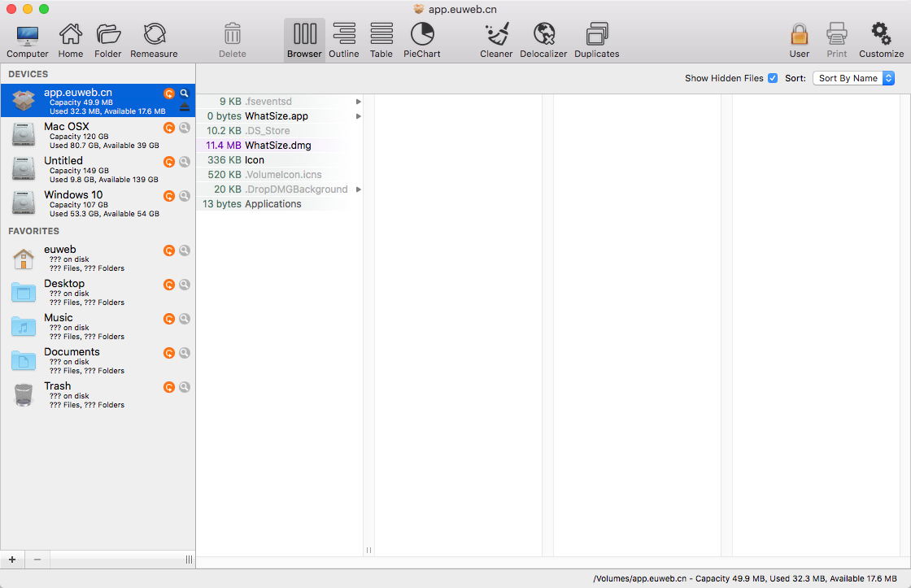Select WhatSize.dmg file row
The height and width of the screenshot is (588, 911).
coord(280,146)
